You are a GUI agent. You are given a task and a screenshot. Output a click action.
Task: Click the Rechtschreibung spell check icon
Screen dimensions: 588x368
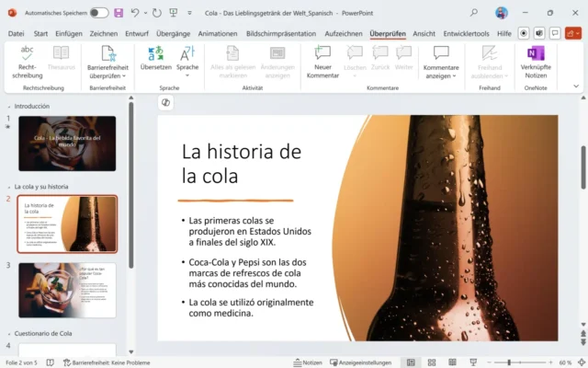point(27,53)
